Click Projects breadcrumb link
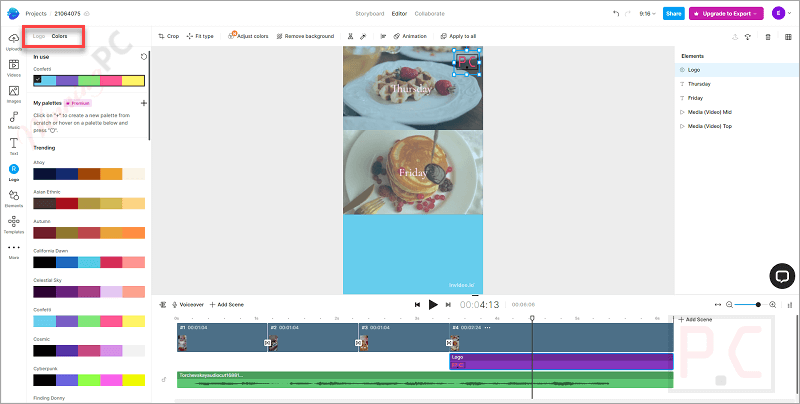This screenshot has height=404, width=800. pyautogui.click(x=36, y=14)
